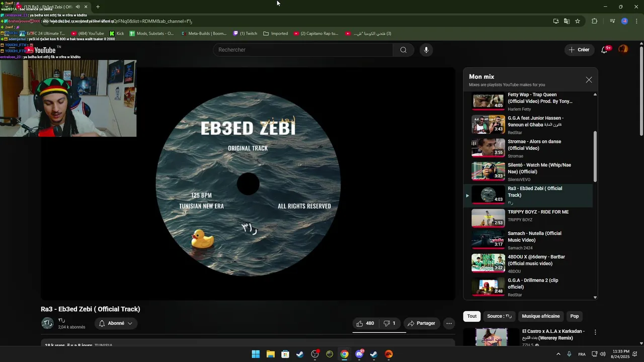Open Chrome extensions puzzle icon
This screenshot has width=644, height=362.
[594, 21]
